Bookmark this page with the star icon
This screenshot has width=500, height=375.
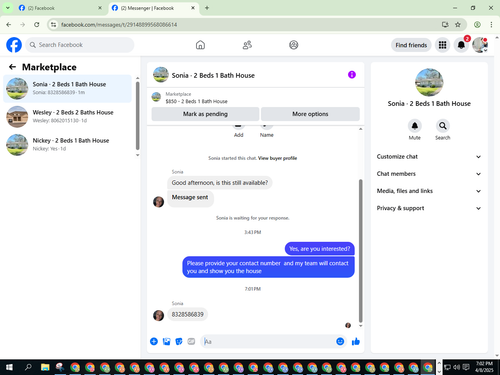click(x=458, y=24)
